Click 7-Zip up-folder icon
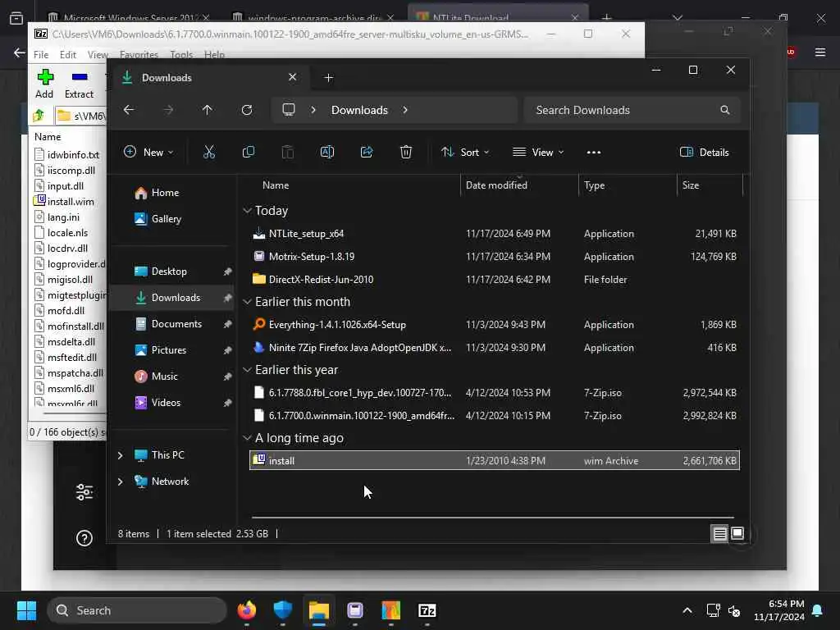840x630 pixels. tap(39, 115)
